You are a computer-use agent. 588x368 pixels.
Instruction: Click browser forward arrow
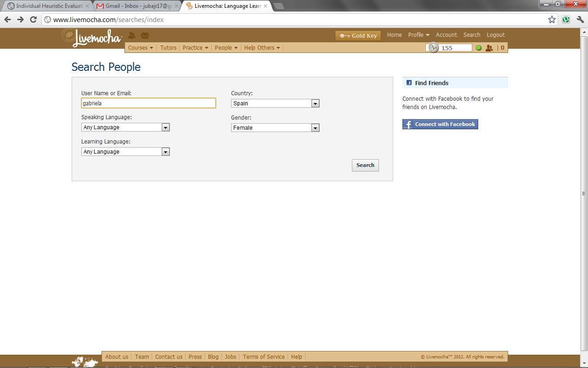coord(20,19)
